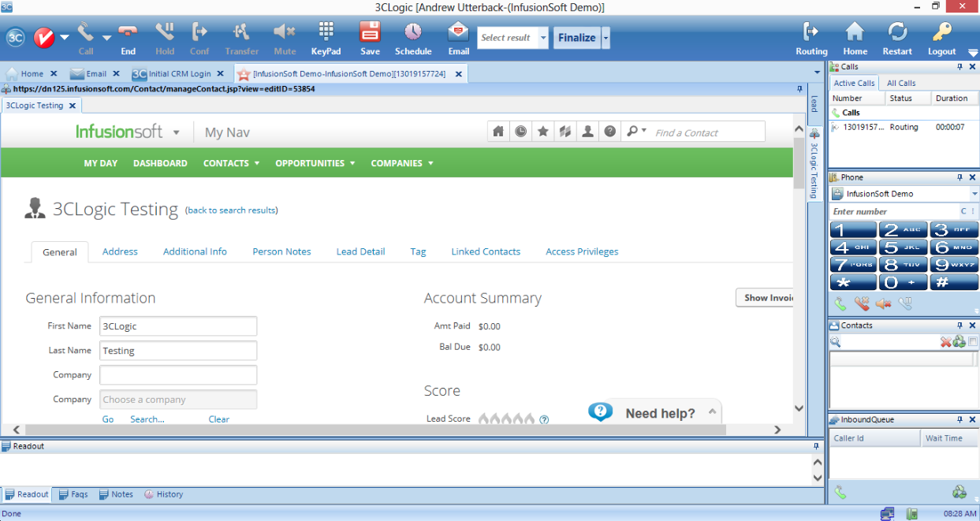Click the Restart icon
The height and width of the screenshot is (521, 980).
click(x=897, y=32)
